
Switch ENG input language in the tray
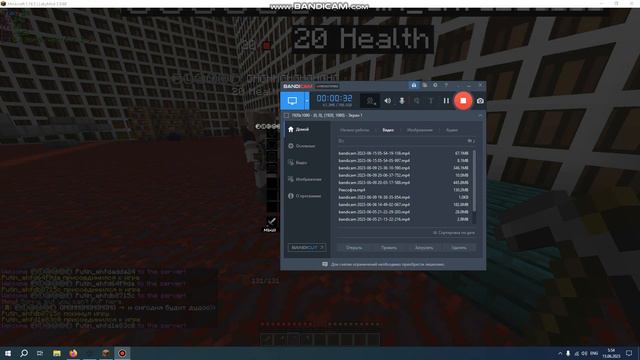pyautogui.click(x=594, y=353)
